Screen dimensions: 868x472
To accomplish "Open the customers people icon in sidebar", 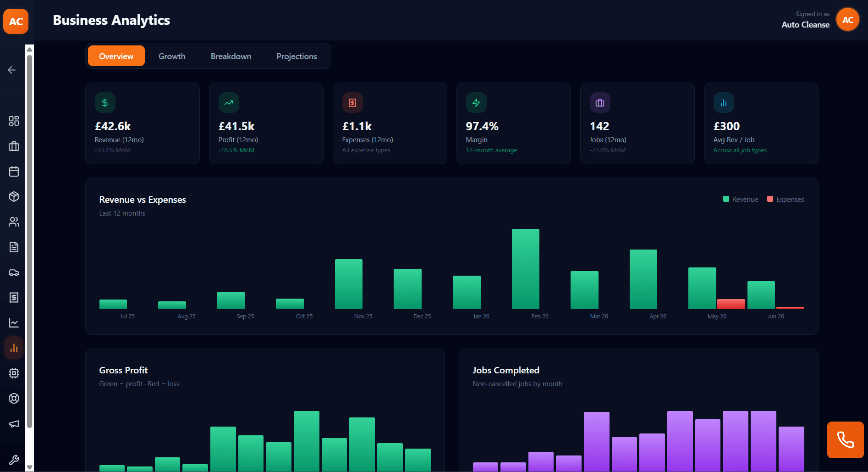I will 14,222.
